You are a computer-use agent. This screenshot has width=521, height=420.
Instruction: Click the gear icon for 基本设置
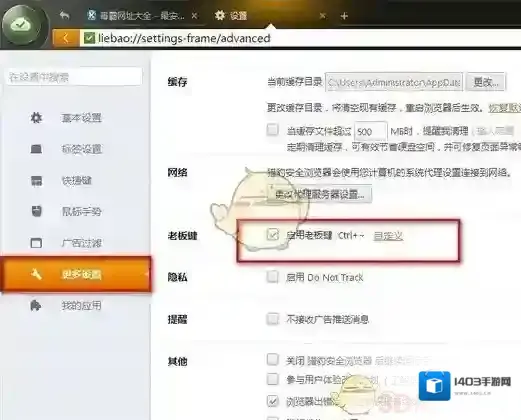point(36,118)
